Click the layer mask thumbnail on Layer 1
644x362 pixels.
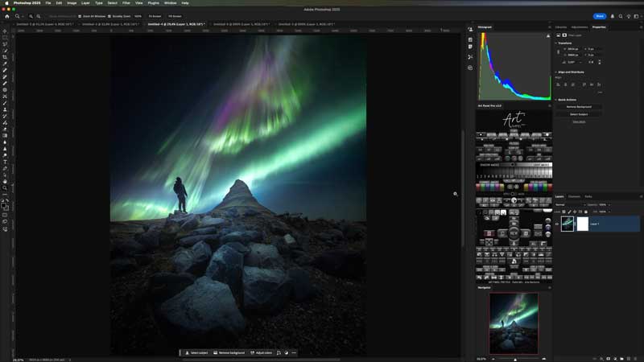tap(583, 224)
